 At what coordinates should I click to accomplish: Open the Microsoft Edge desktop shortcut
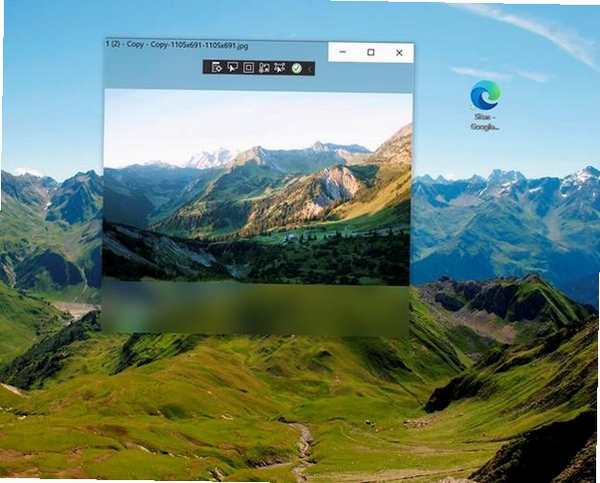point(485,105)
